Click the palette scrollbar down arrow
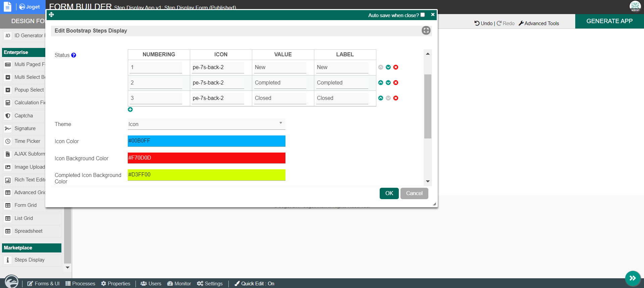This screenshot has height=288, width=644. click(67, 268)
